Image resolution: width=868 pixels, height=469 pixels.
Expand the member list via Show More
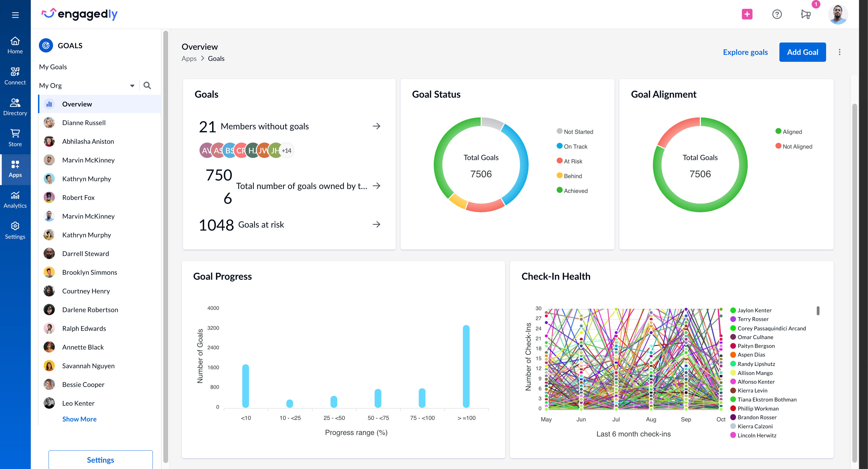pyautogui.click(x=79, y=419)
